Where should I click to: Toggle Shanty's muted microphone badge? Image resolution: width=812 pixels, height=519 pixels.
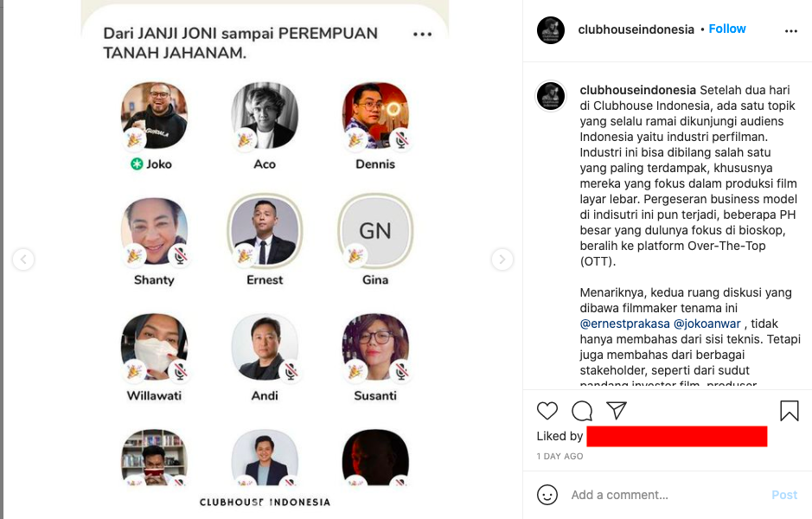[179, 255]
